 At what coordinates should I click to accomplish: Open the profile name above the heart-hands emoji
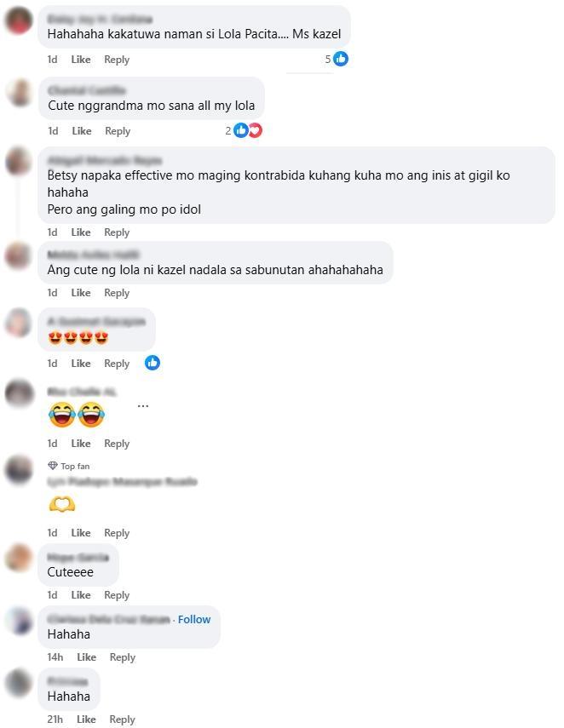(x=122, y=481)
